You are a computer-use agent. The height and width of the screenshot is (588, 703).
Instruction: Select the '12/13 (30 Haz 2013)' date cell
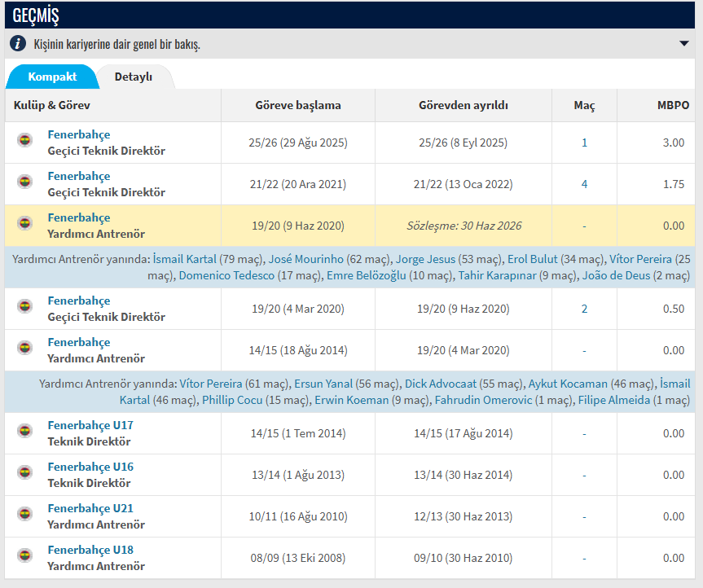(464, 516)
